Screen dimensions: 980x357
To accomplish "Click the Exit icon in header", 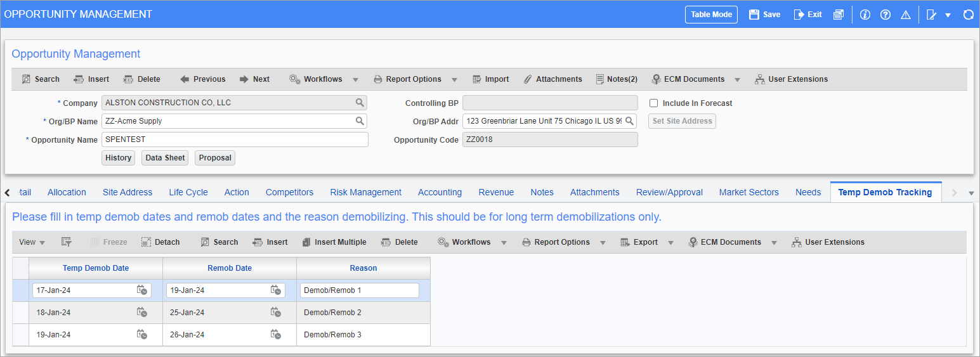I will (x=799, y=15).
